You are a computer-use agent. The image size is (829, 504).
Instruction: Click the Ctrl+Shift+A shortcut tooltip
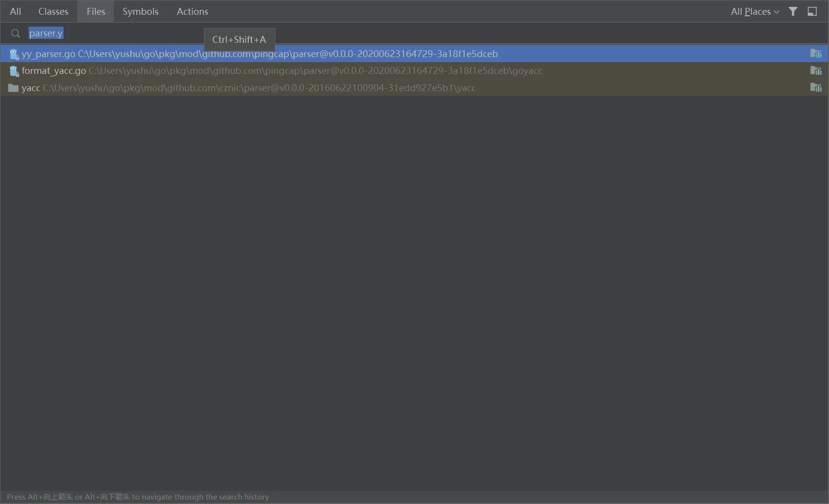(239, 39)
